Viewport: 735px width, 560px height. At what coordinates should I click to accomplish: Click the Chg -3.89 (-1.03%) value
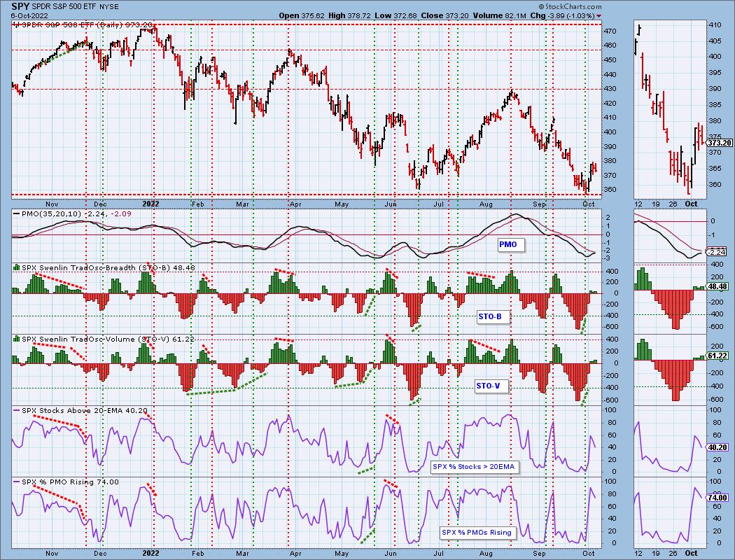pyautogui.click(x=562, y=15)
